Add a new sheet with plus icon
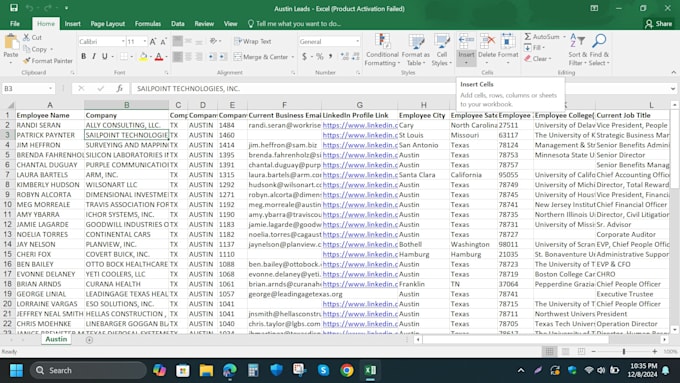Image resolution: width=680 pixels, height=383 pixels. point(89,340)
